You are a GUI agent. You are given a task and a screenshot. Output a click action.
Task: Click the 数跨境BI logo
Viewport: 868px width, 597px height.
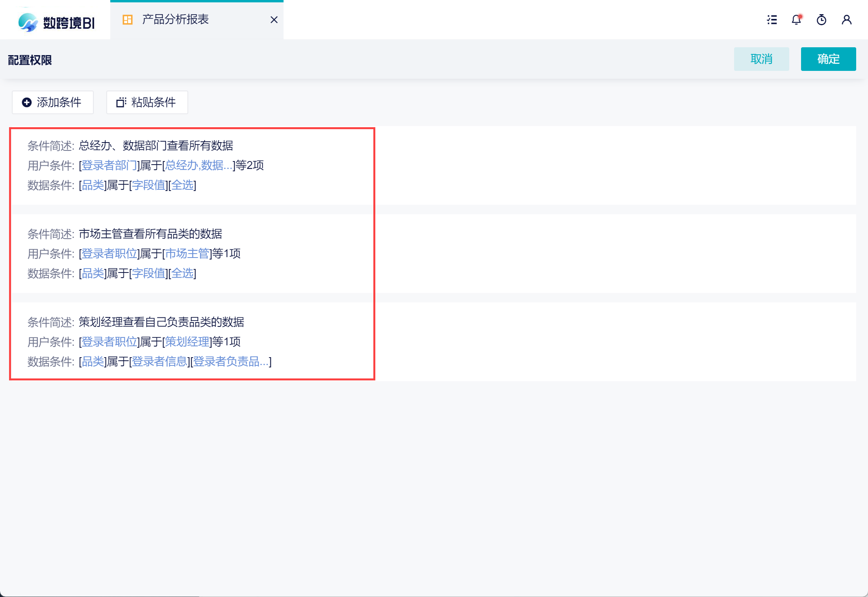56,22
